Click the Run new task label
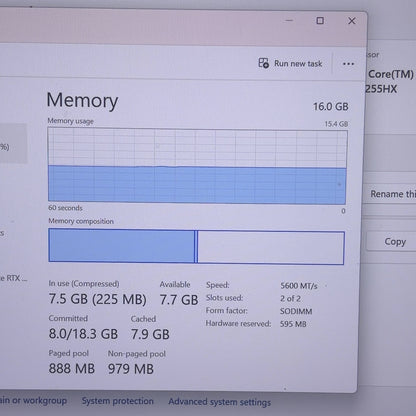 coord(298,63)
